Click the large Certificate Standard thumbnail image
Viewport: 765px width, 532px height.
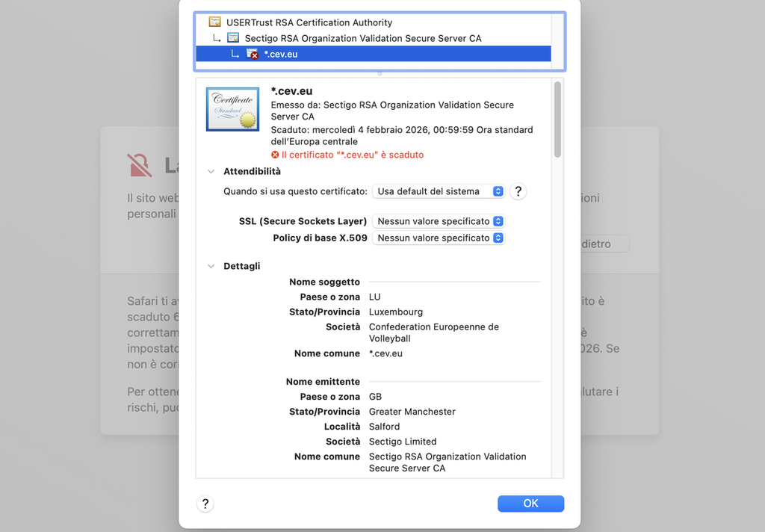coord(232,109)
